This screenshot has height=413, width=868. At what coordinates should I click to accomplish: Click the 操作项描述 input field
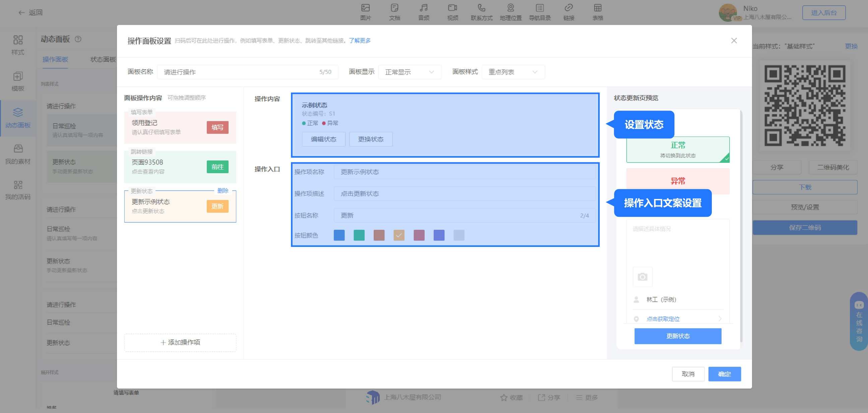click(x=464, y=194)
